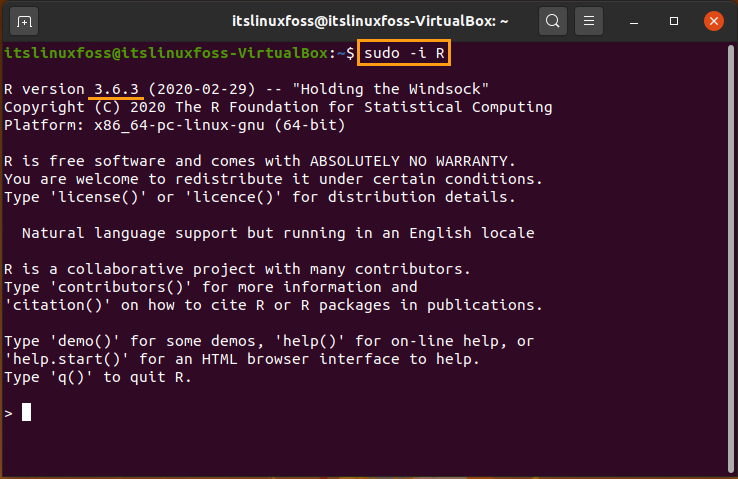Open the hamburger menu
The width and height of the screenshot is (738, 479).
(589, 21)
